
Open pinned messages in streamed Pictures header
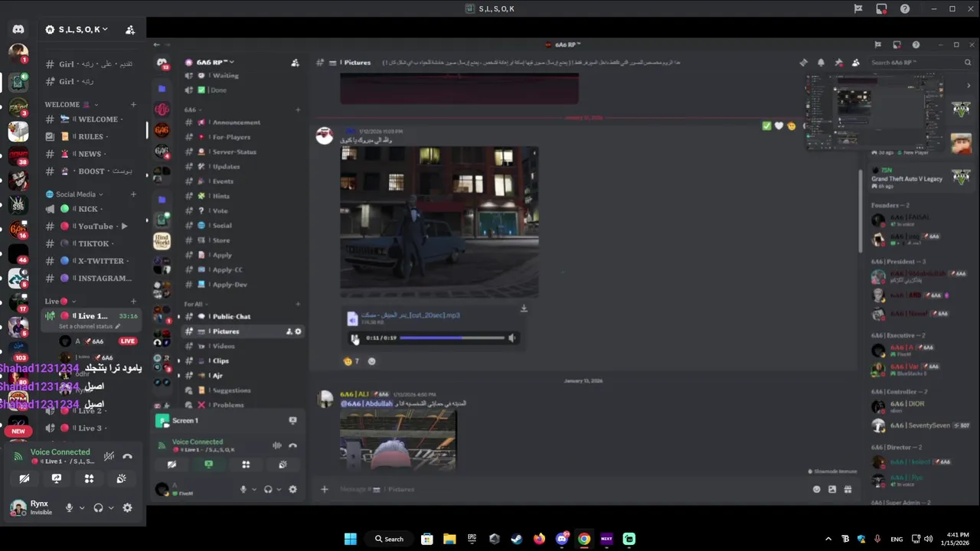coord(838,63)
